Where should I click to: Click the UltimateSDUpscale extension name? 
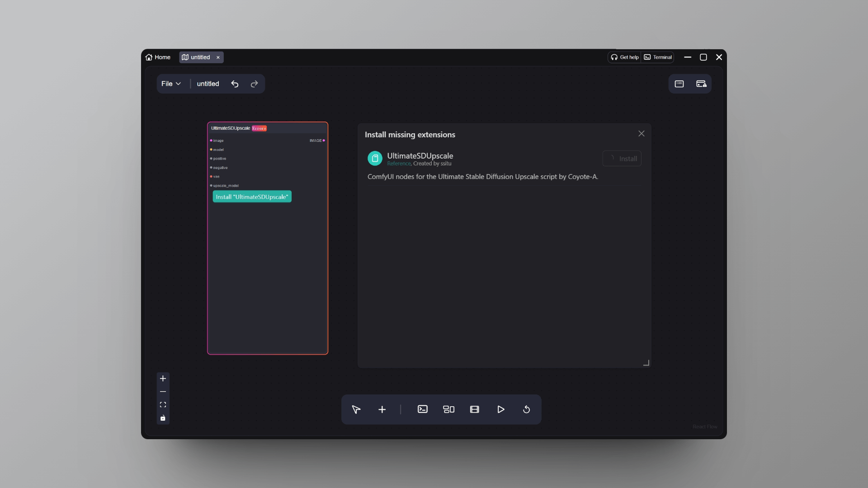click(420, 155)
